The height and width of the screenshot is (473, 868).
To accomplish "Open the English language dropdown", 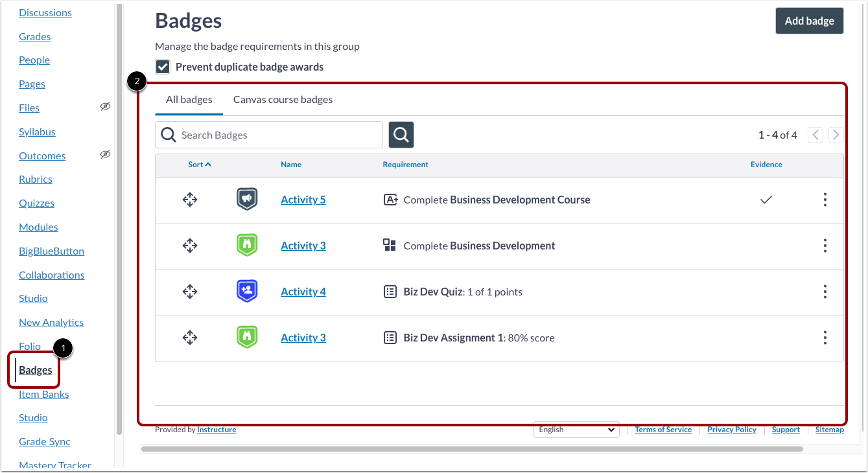I will (x=576, y=430).
